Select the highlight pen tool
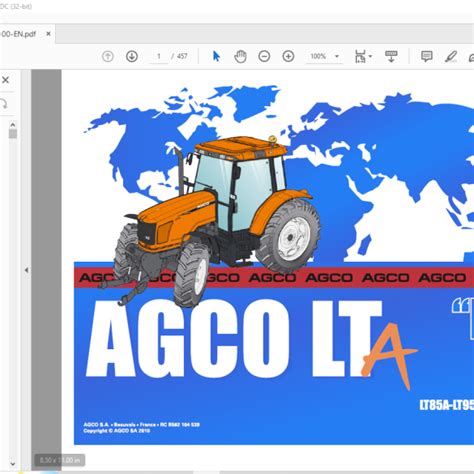The height and width of the screenshot is (474, 474). [451, 56]
